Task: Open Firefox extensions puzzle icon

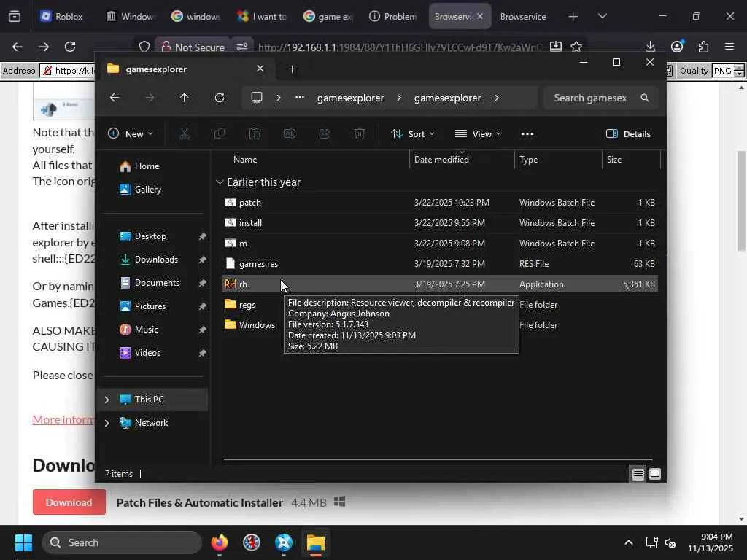Action: coord(703,47)
